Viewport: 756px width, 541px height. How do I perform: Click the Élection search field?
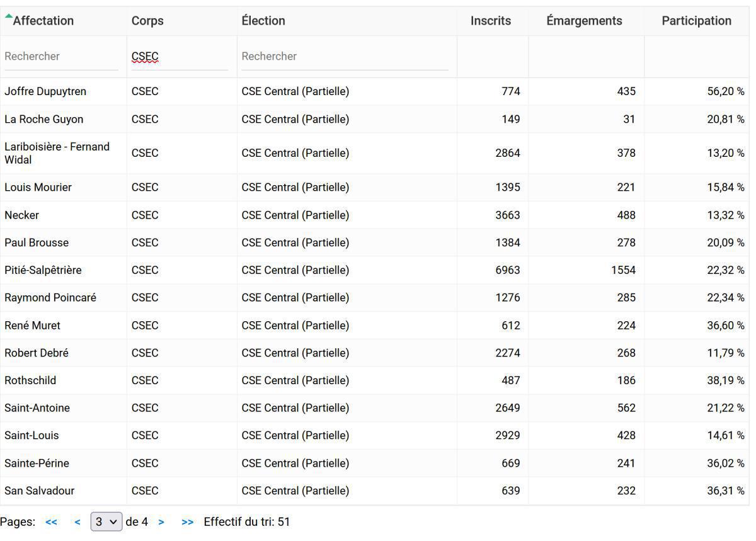345,57
